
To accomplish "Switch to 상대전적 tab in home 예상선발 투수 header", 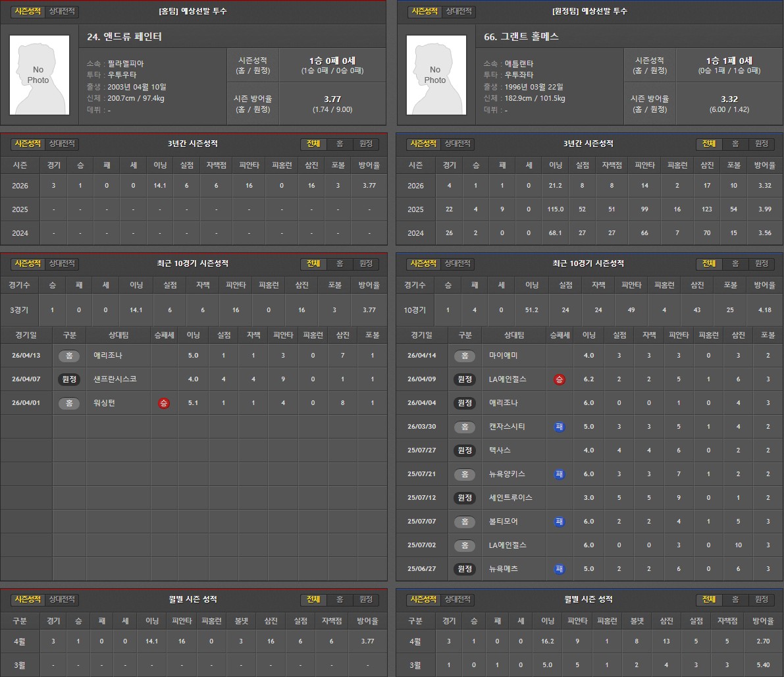I will 63,12.
